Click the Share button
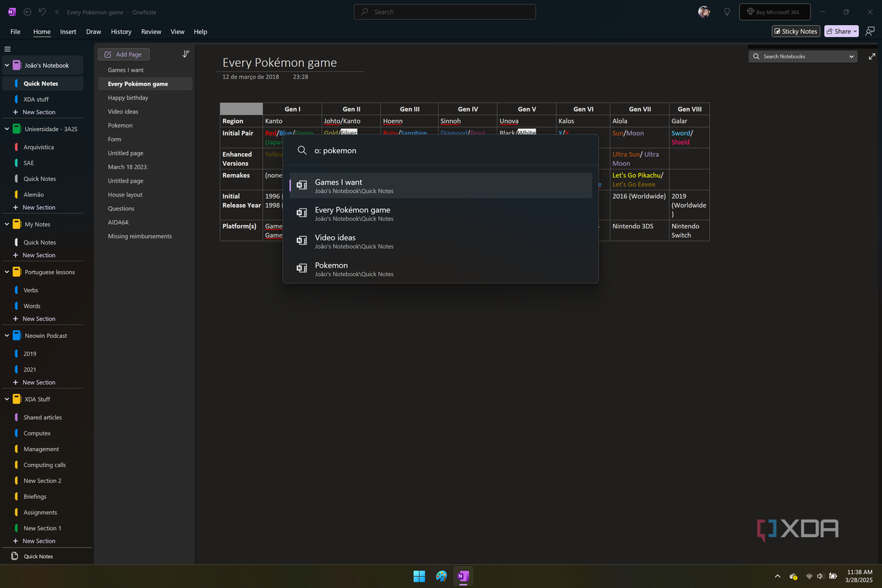The width and height of the screenshot is (882, 588). point(841,31)
